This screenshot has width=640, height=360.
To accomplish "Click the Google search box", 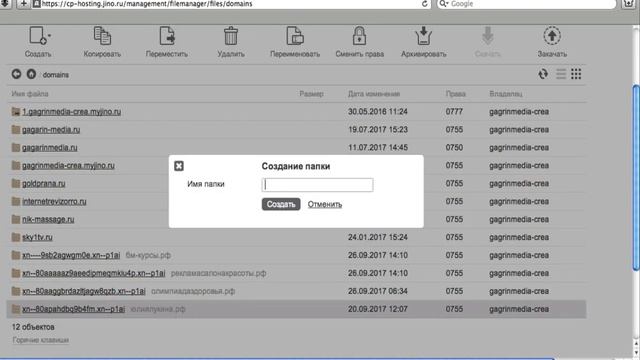I will (526, 4).
